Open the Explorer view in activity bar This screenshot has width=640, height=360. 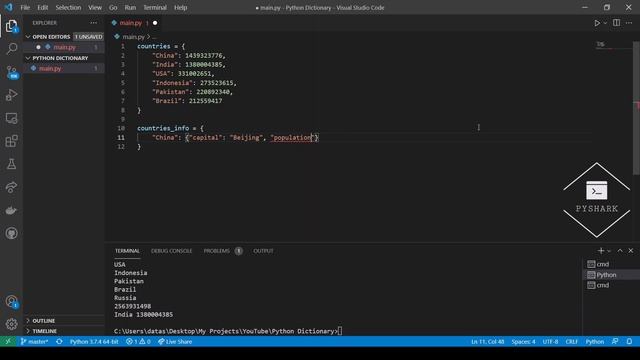(11, 27)
